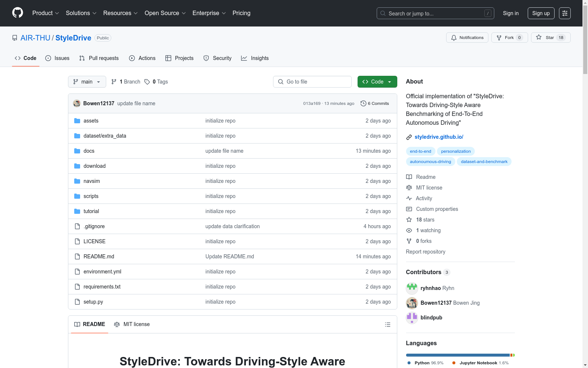
Task: Open the Security tab
Action: click(x=218, y=58)
